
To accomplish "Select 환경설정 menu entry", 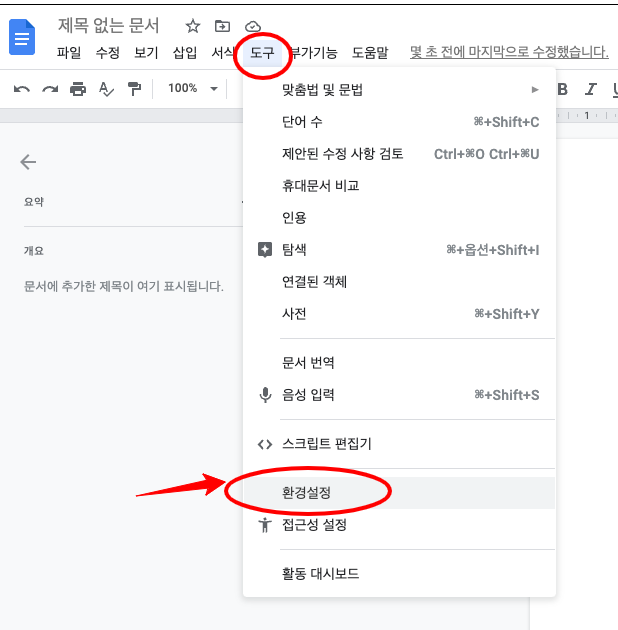I will point(399,493).
